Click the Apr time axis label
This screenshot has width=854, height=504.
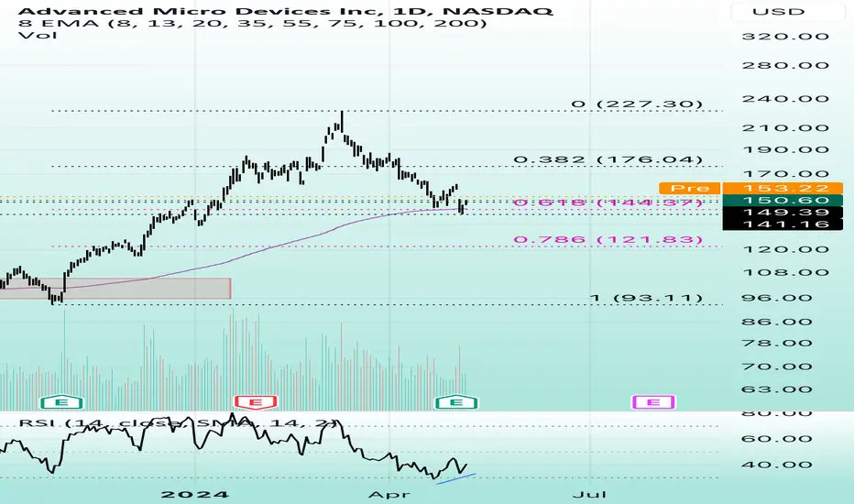(389, 495)
